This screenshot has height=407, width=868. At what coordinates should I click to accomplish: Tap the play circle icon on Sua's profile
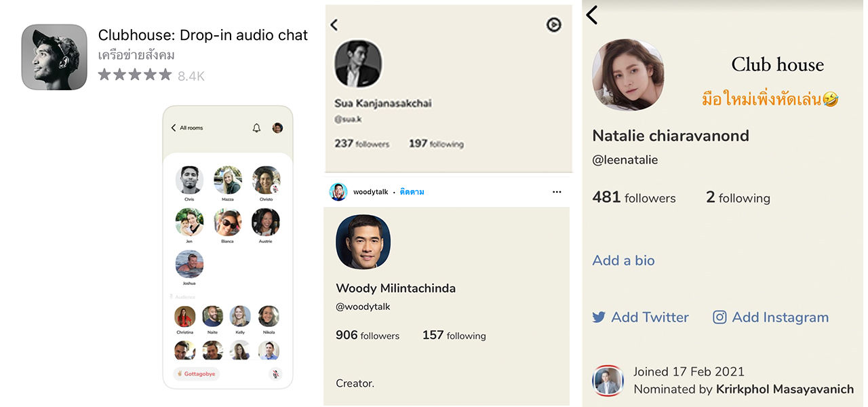tap(554, 25)
